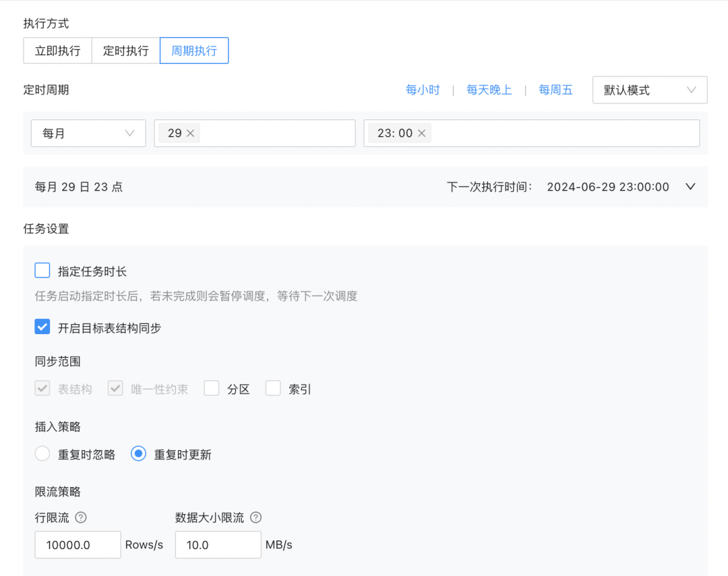Check the 索引 sync scope checkbox
The height and width of the screenshot is (576, 728).
click(x=273, y=388)
